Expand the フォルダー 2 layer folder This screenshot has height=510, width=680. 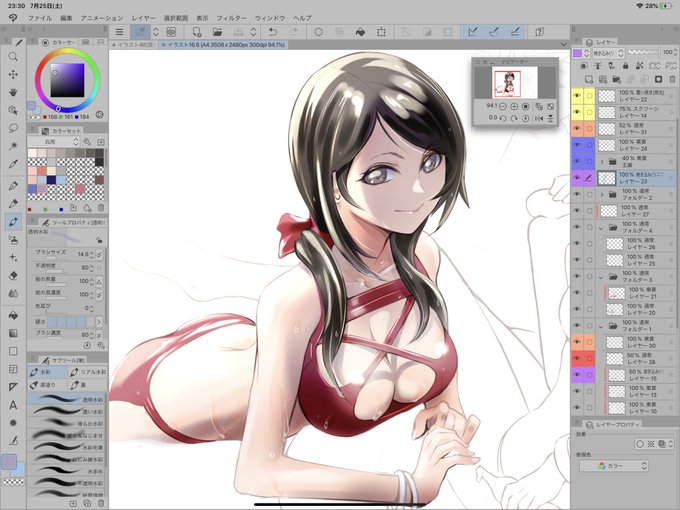tap(602, 194)
